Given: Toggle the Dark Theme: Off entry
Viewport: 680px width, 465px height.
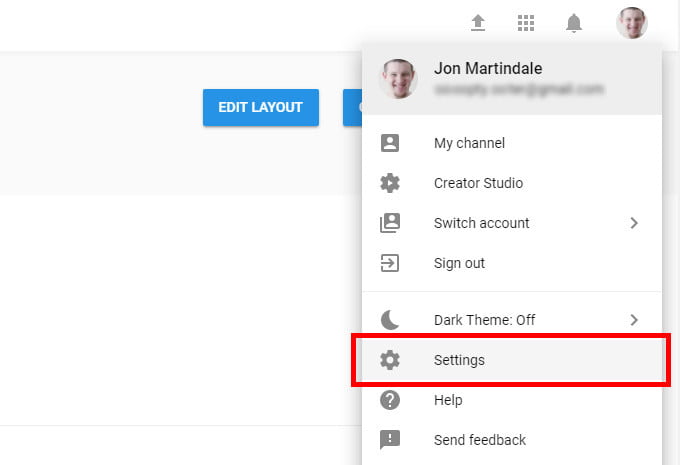Looking at the screenshot, I should 512,320.
